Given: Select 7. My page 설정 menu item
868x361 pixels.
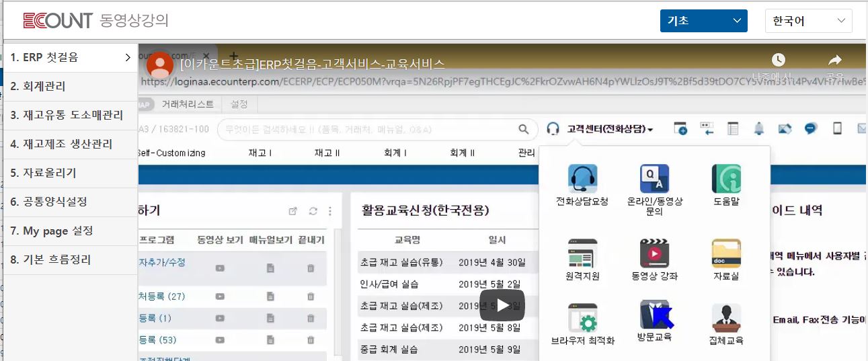Looking at the screenshot, I should tap(71, 231).
